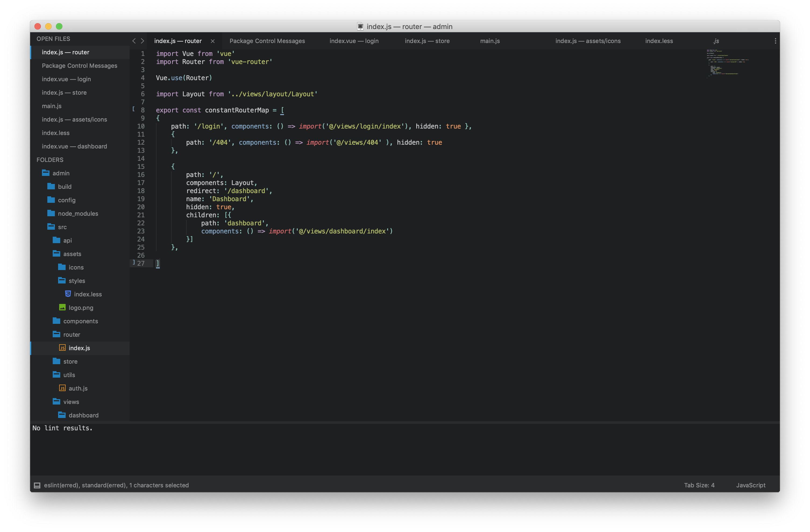Click the panel switcher icon in status bar

37,485
